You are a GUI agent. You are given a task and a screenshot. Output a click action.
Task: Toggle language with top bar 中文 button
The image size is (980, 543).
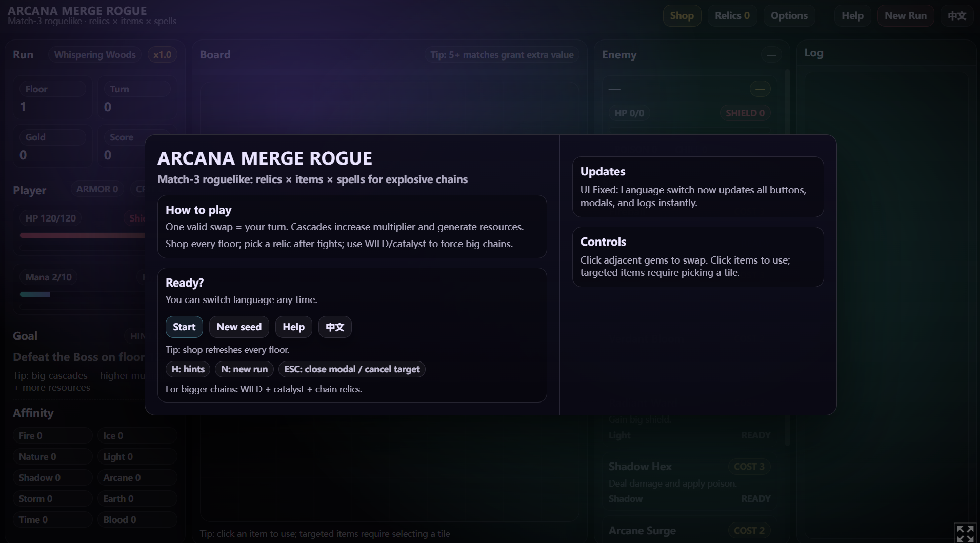point(956,15)
